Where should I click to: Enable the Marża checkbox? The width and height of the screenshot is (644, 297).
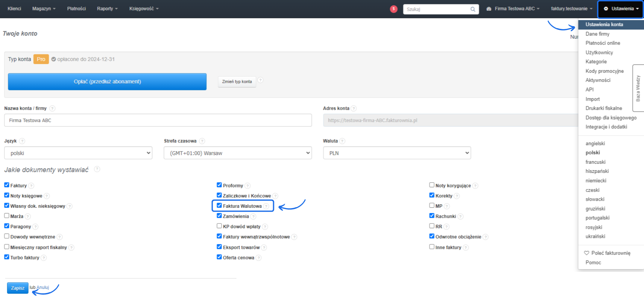(7, 216)
